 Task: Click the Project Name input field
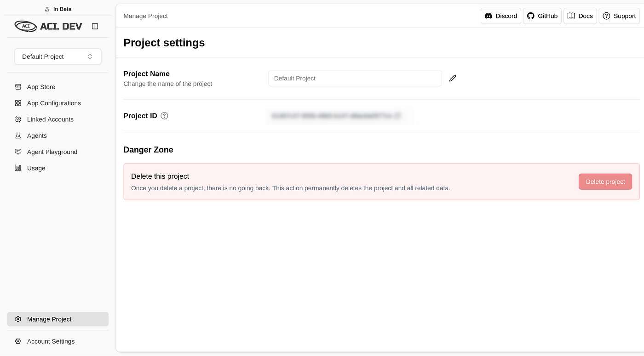355,78
